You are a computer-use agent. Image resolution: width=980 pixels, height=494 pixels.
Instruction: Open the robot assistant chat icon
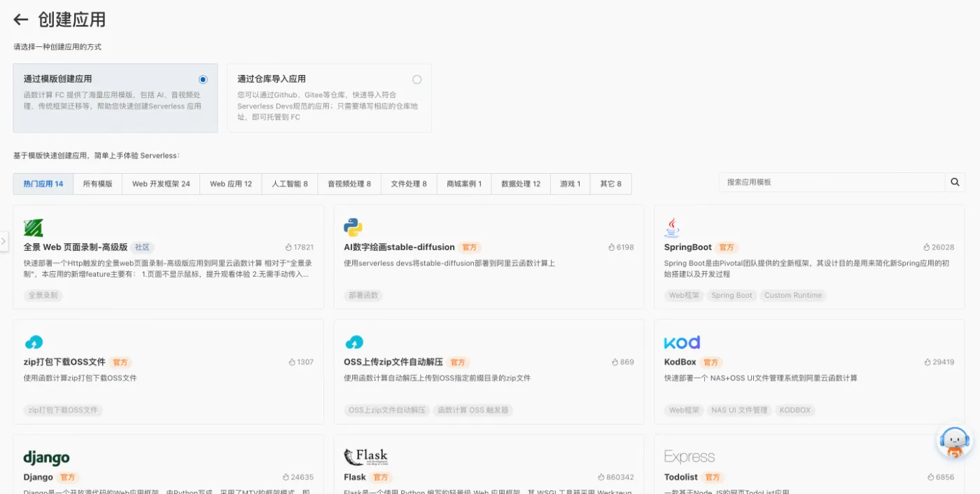coord(955,442)
